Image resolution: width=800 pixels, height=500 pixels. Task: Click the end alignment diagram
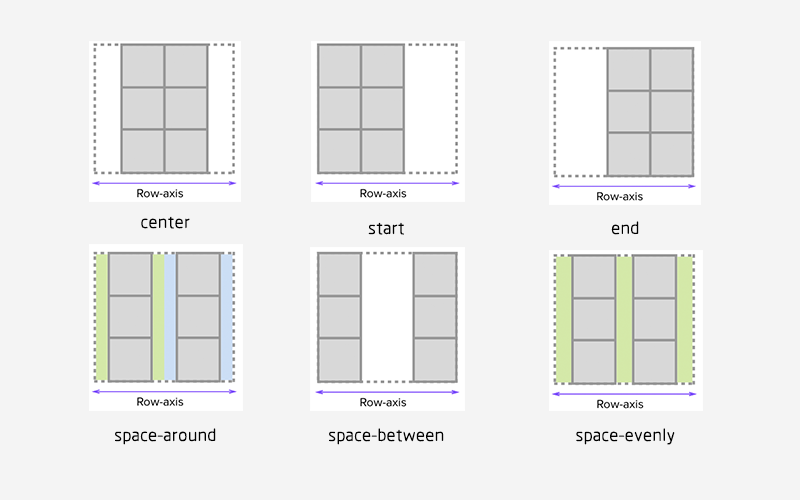[x=625, y=123]
